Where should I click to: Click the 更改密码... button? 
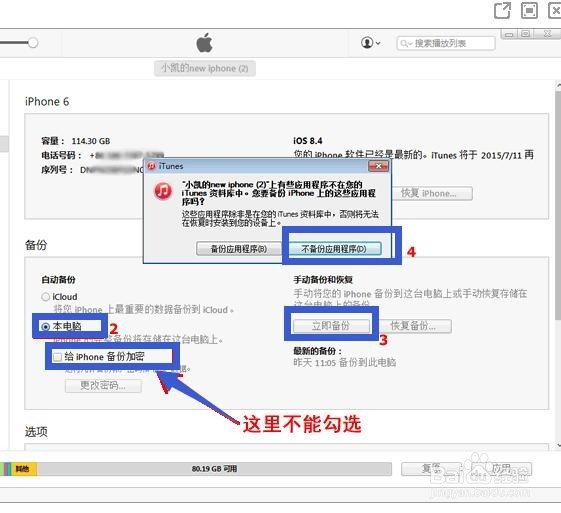(x=103, y=385)
